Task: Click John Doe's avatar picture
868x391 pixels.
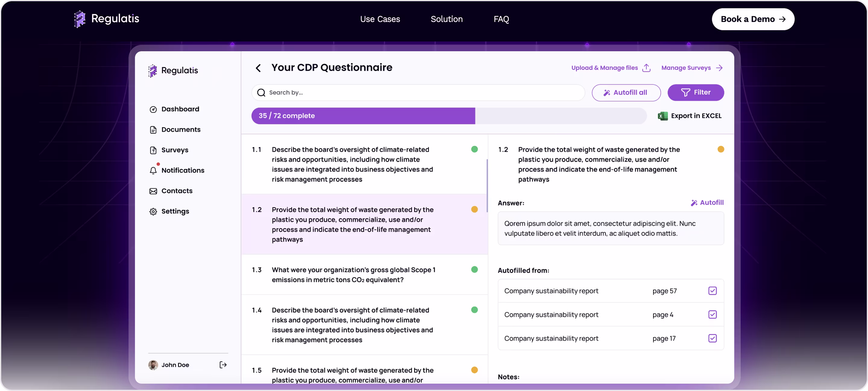Action: pos(153,365)
